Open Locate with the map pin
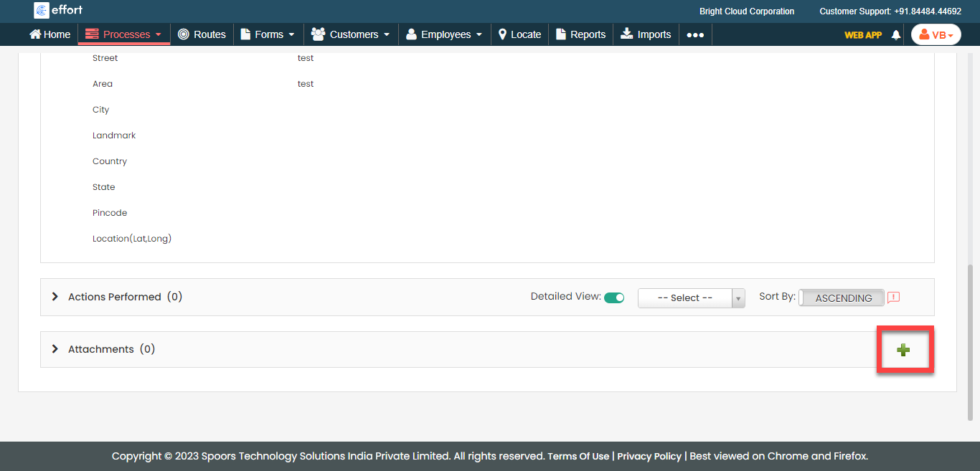Image resolution: width=980 pixels, height=471 pixels. click(x=503, y=34)
